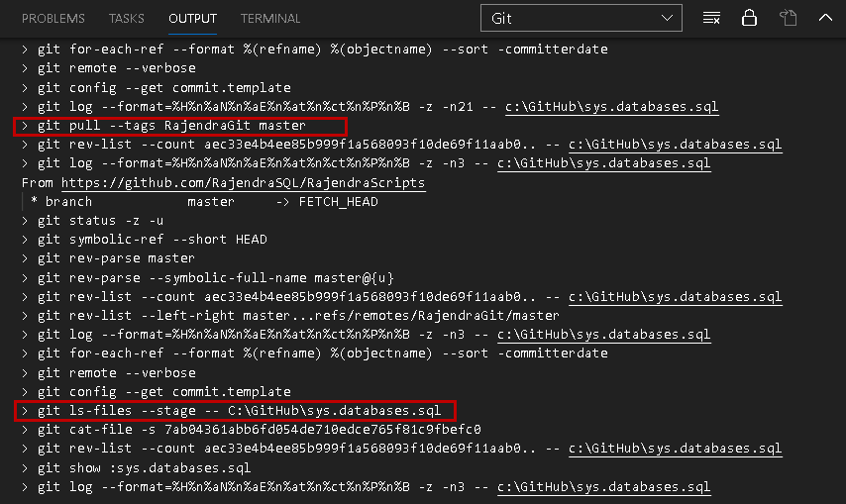Click the open log file icon

click(788, 19)
